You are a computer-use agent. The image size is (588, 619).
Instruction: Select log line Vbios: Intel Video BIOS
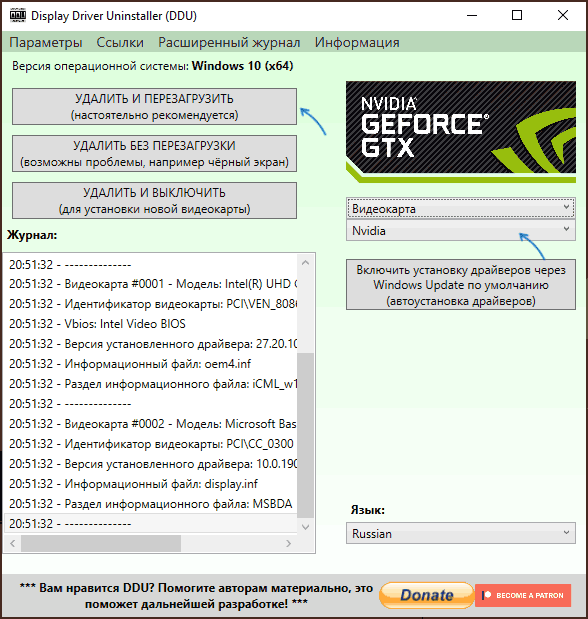coord(150,324)
